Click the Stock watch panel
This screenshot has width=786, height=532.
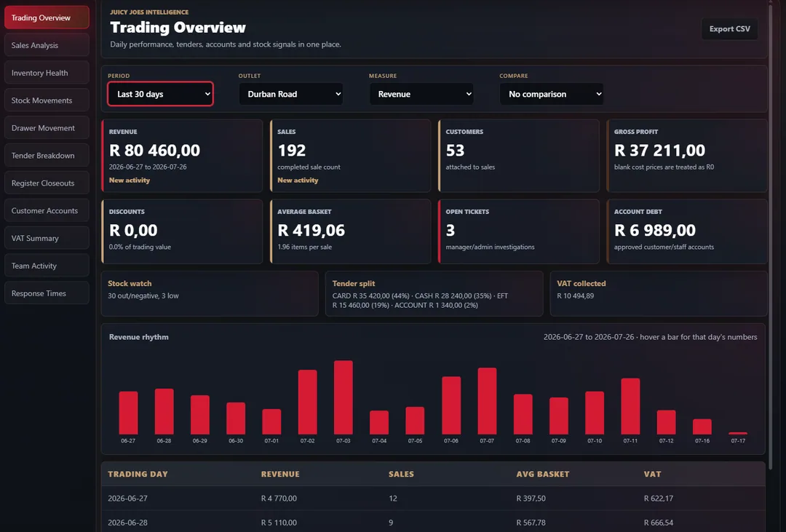[210, 293]
